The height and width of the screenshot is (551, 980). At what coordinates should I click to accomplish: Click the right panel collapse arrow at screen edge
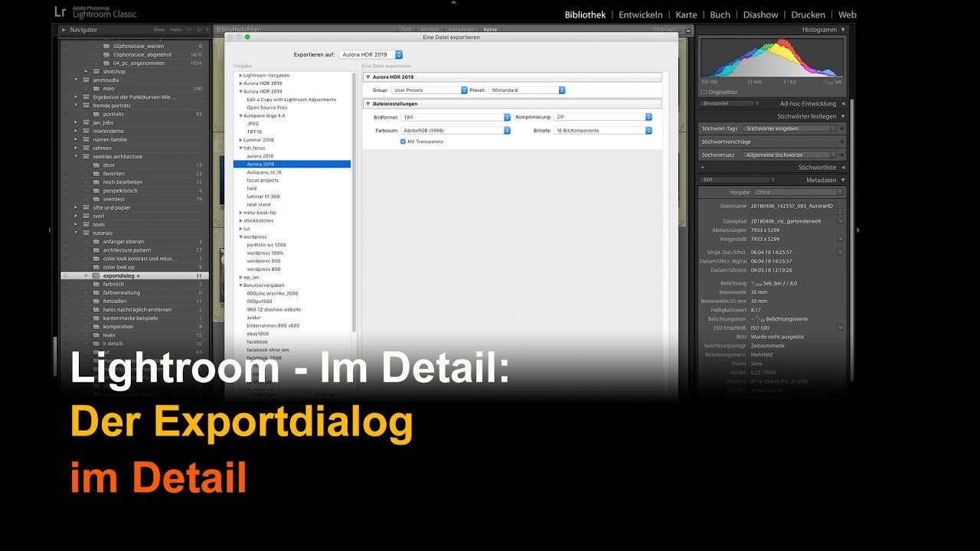(x=858, y=230)
